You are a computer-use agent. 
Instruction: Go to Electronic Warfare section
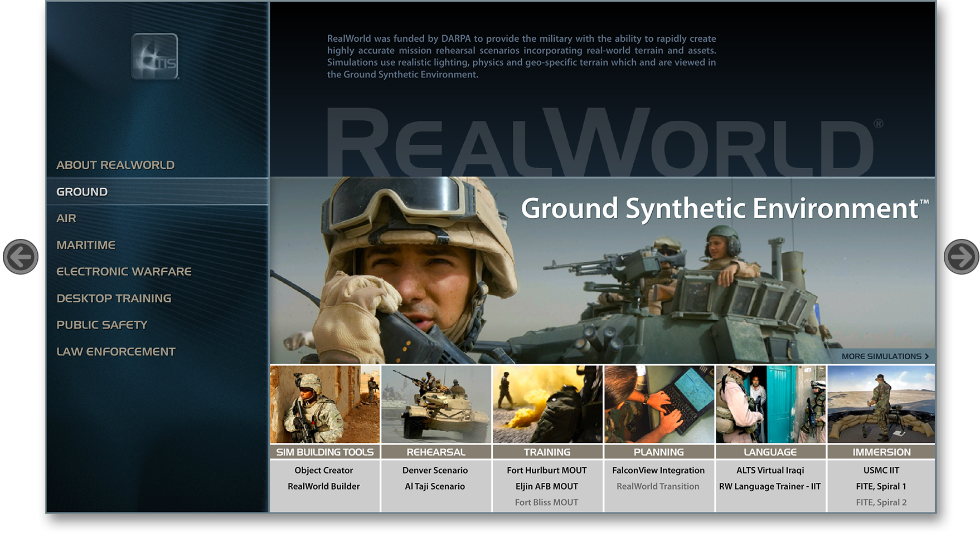[x=124, y=272]
